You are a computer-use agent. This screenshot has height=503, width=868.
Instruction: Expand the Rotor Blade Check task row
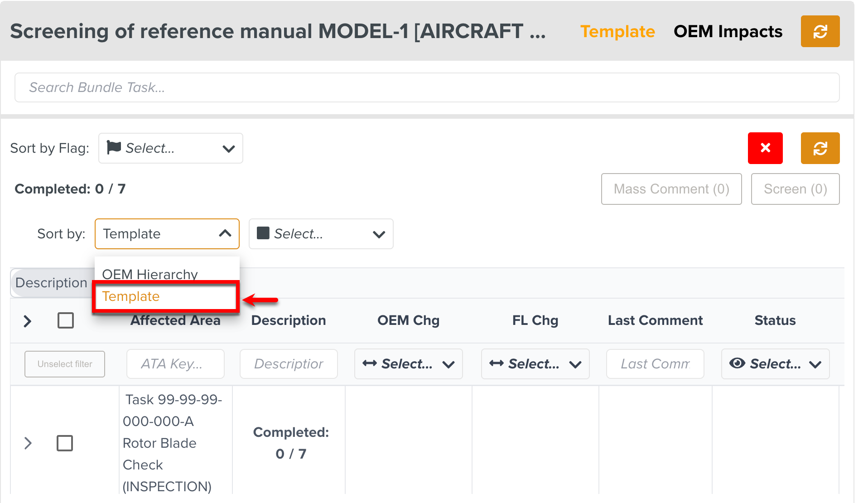click(28, 443)
